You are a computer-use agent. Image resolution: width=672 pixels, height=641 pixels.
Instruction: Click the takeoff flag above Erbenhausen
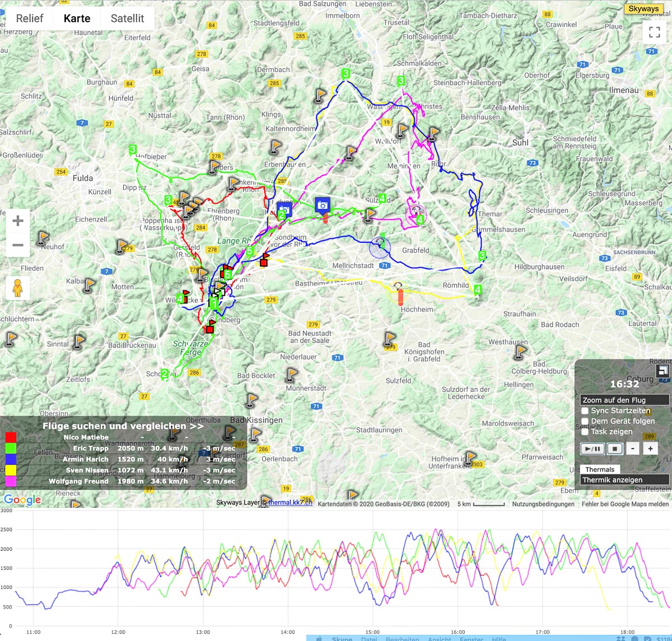[276, 146]
